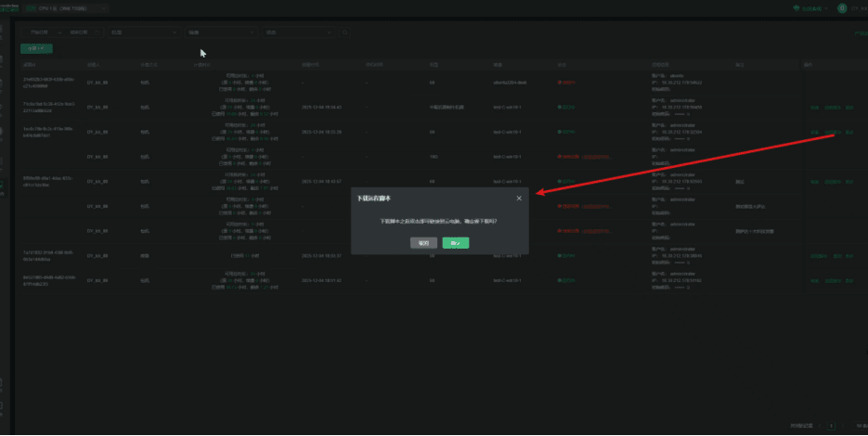Viewport: 868px width, 436px height.
Task: Click the red status indicator in first row
Action: 566,83
